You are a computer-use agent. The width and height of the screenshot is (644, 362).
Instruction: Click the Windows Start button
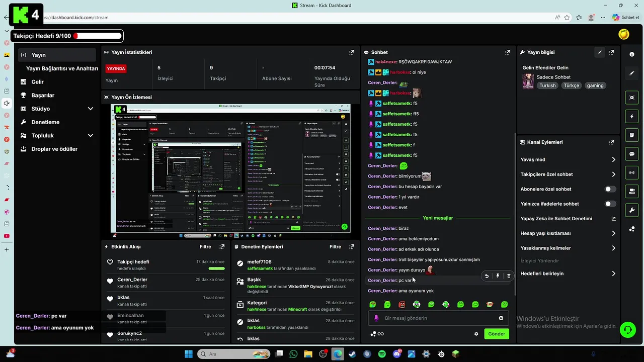pos(189,354)
